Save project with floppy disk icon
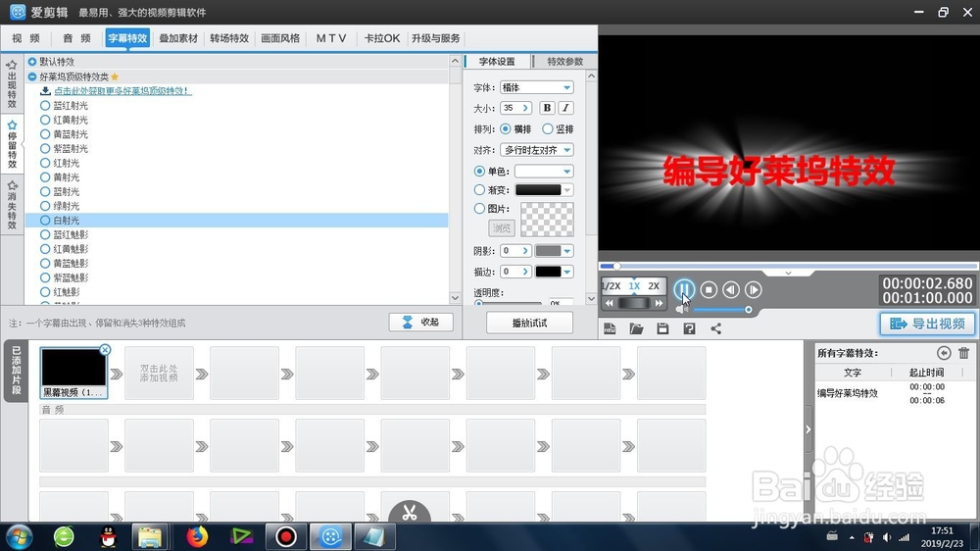 pos(662,328)
